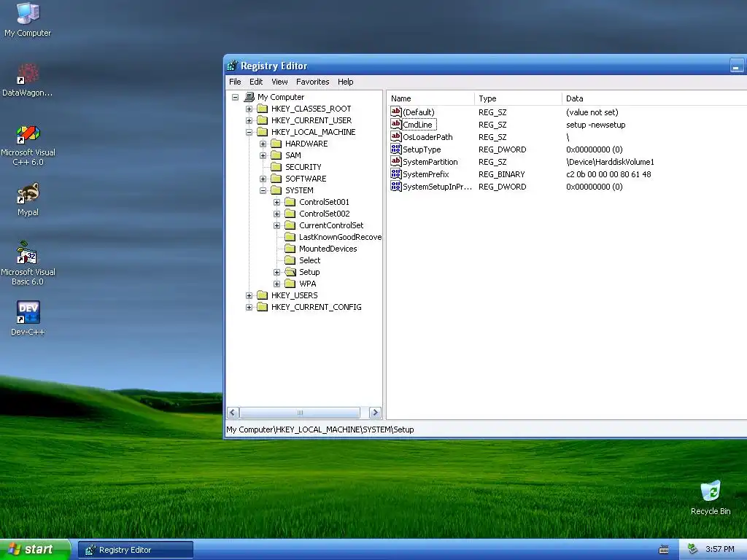
Task: Open the File menu
Action: coord(235,82)
